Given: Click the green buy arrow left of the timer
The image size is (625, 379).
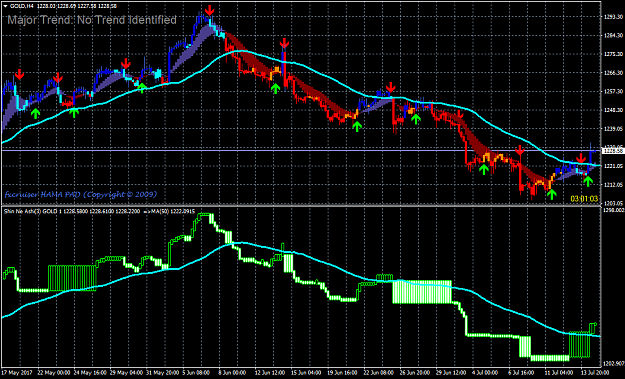Looking at the screenshot, I should coord(551,194).
